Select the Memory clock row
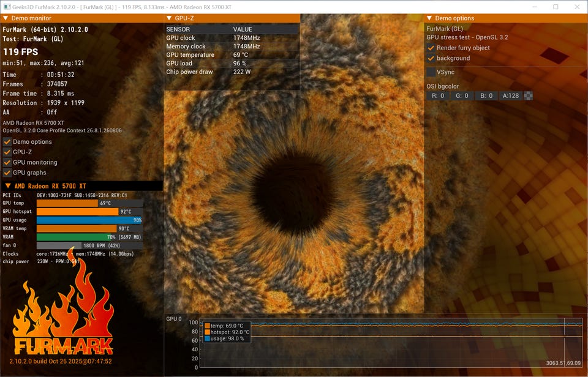This screenshot has width=588, height=377. click(x=232, y=47)
